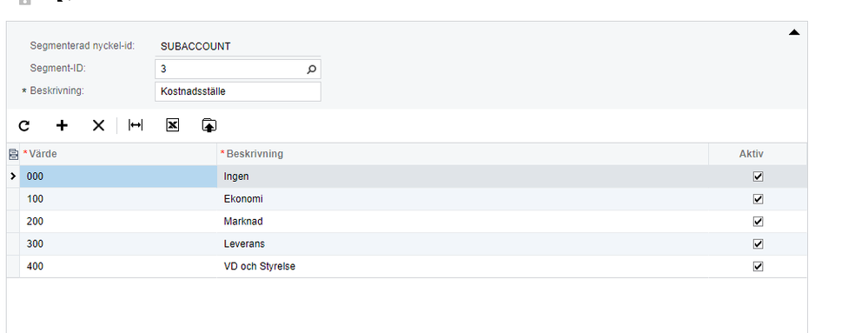Toggle Aktiv checkbox for Leverans
The height and width of the screenshot is (333, 868).
pos(758,243)
